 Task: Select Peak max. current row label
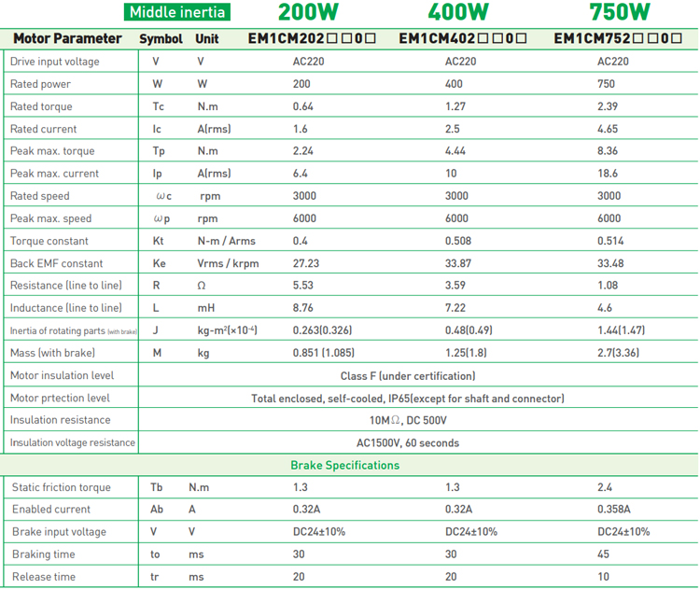(x=54, y=174)
